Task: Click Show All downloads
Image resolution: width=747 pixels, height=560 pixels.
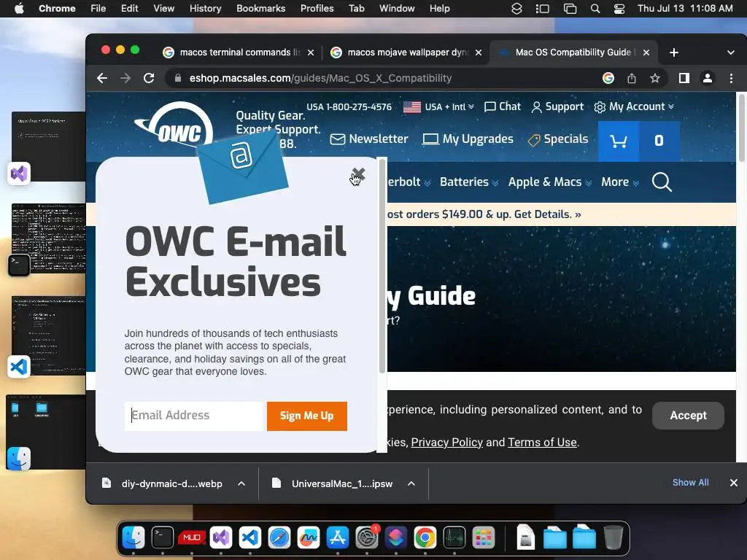Action: coord(690,483)
